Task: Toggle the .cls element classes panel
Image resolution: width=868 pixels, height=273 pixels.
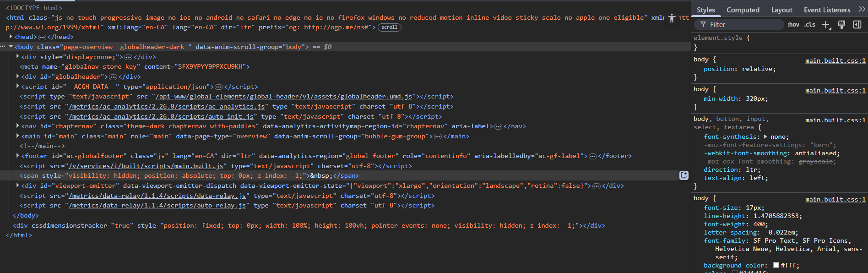Action: (x=810, y=25)
